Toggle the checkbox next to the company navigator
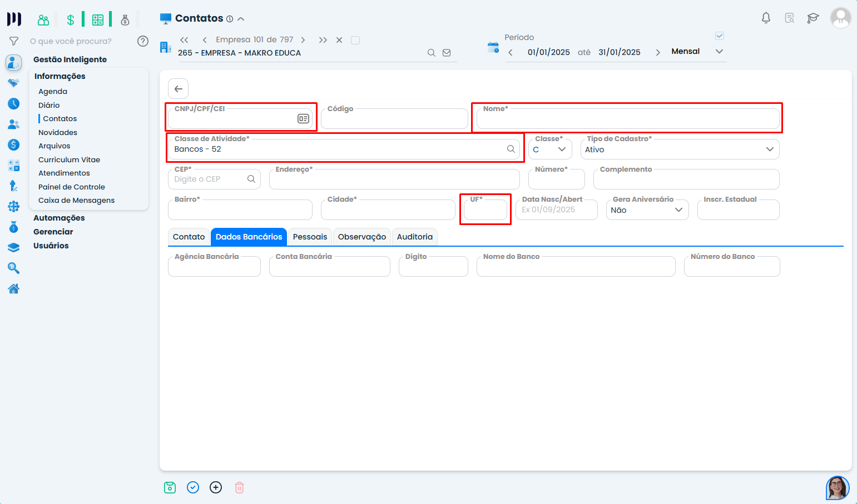This screenshot has height=504, width=857. [355, 40]
